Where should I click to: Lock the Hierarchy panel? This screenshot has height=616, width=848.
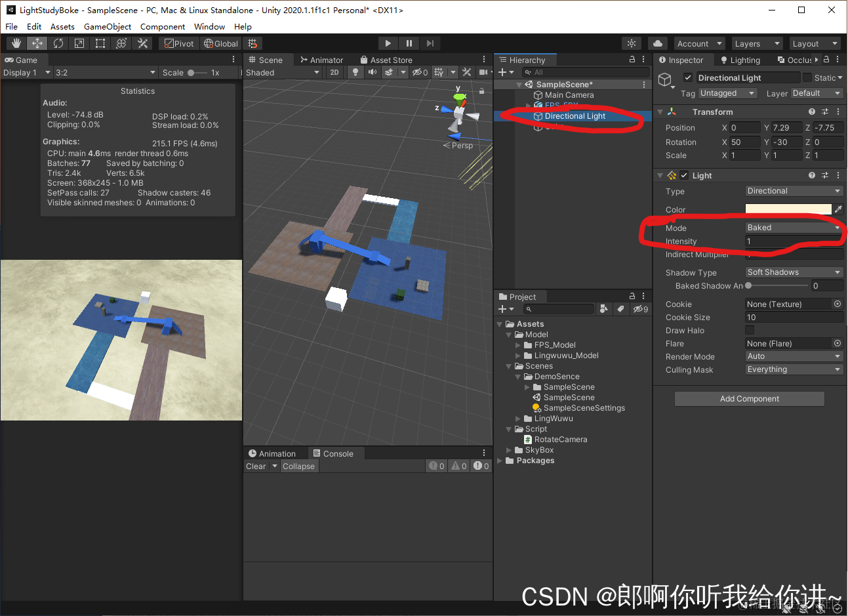[x=632, y=60]
